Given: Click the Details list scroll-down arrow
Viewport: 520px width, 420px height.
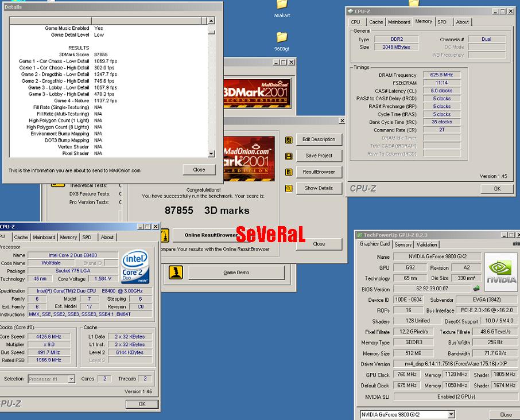Looking at the screenshot, I should point(211,153).
